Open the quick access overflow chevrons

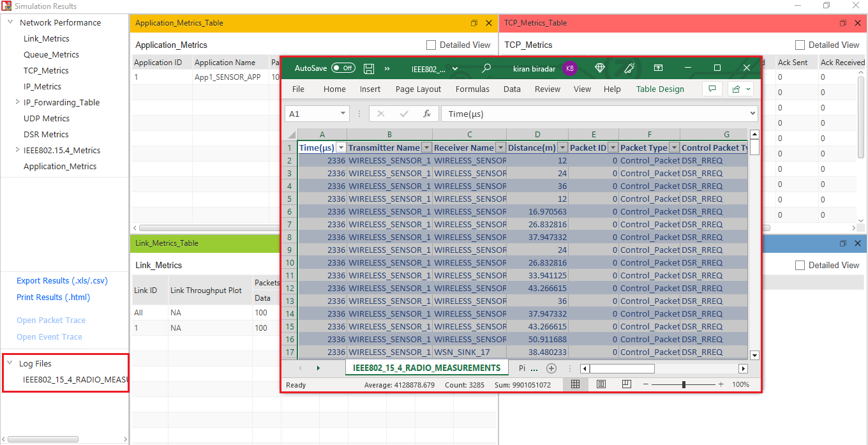pyautogui.click(x=387, y=68)
